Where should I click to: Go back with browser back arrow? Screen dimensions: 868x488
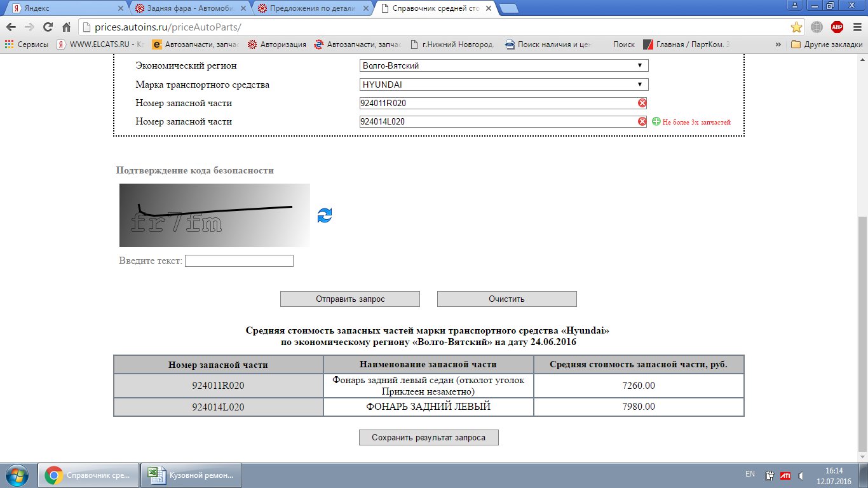click(11, 27)
